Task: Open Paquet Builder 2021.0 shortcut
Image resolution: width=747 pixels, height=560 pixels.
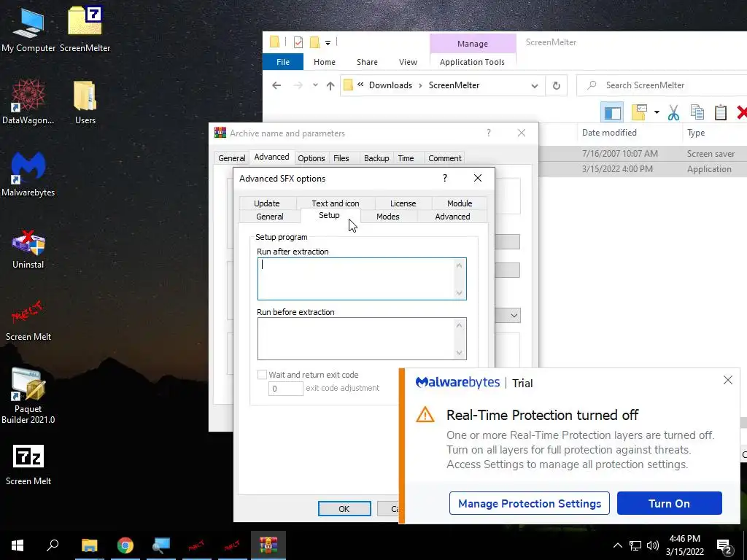Action: [28, 395]
